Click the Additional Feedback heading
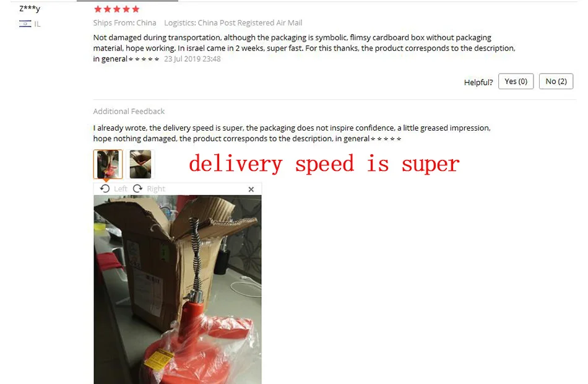588x384 pixels. tap(129, 111)
